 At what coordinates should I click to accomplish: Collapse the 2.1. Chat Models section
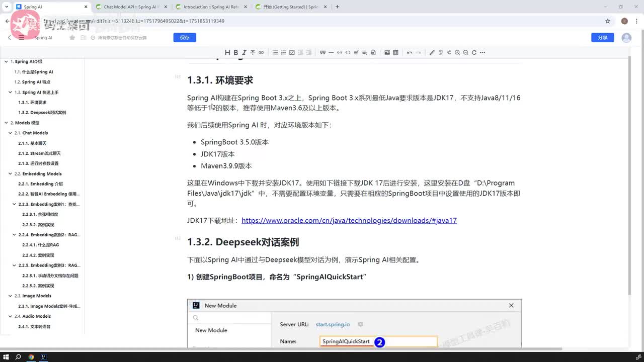point(10,133)
